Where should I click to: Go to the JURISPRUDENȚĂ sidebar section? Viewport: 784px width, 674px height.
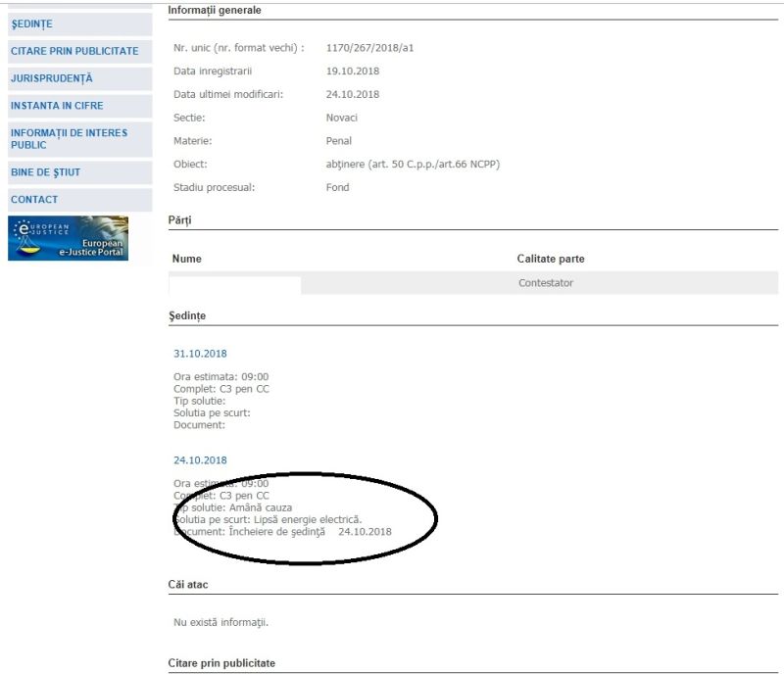click(x=52, y=78)
